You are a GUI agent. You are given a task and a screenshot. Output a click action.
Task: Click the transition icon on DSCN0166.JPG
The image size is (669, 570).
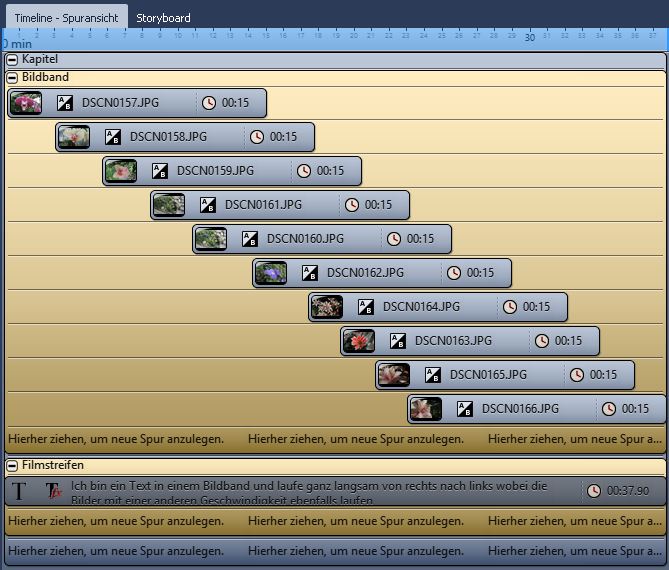point(465,409)
